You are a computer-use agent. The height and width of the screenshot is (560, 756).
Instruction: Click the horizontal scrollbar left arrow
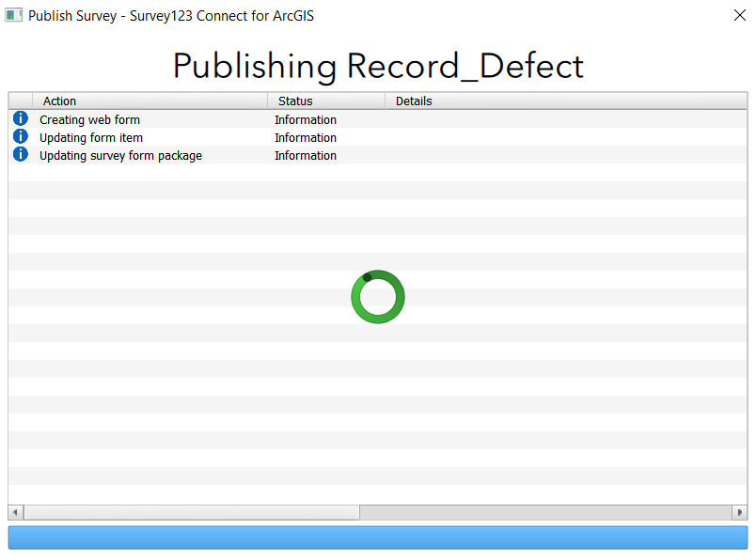[x=16, y=512]
